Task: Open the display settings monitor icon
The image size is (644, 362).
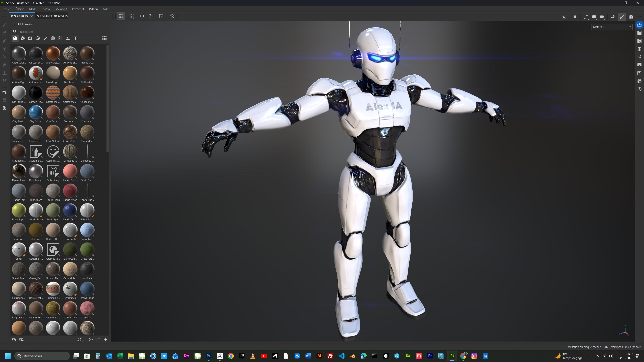Action: point(639,65)
